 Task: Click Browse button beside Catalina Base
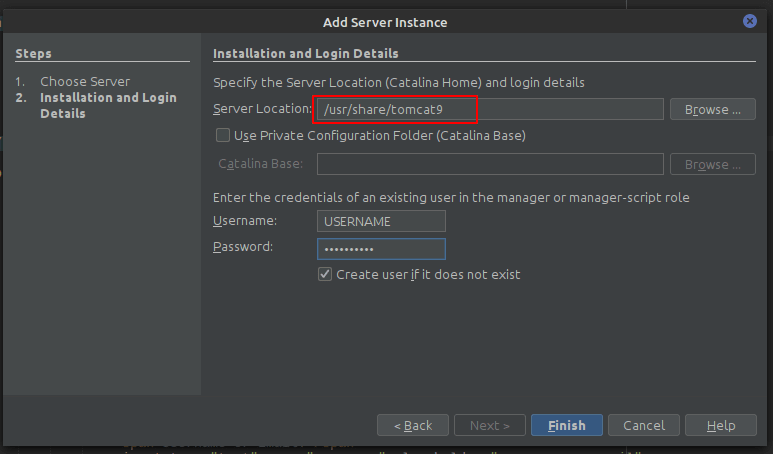[x=712, y=164]
